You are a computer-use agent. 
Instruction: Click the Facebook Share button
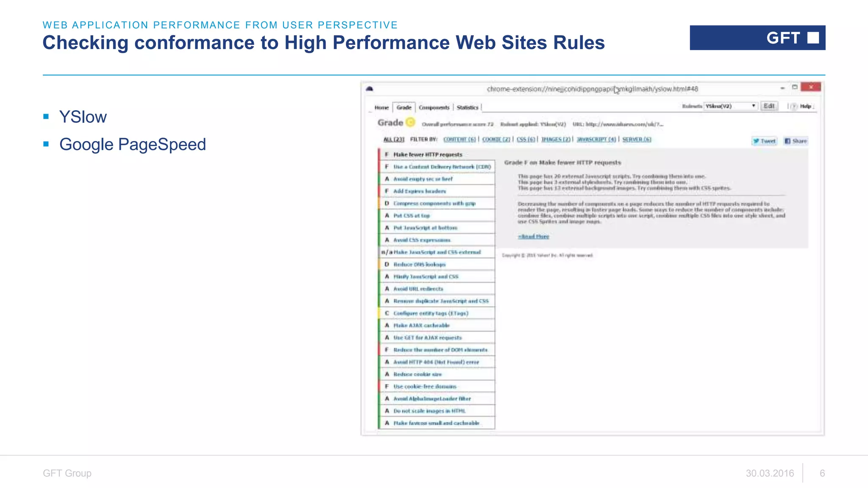pos(796,141)
